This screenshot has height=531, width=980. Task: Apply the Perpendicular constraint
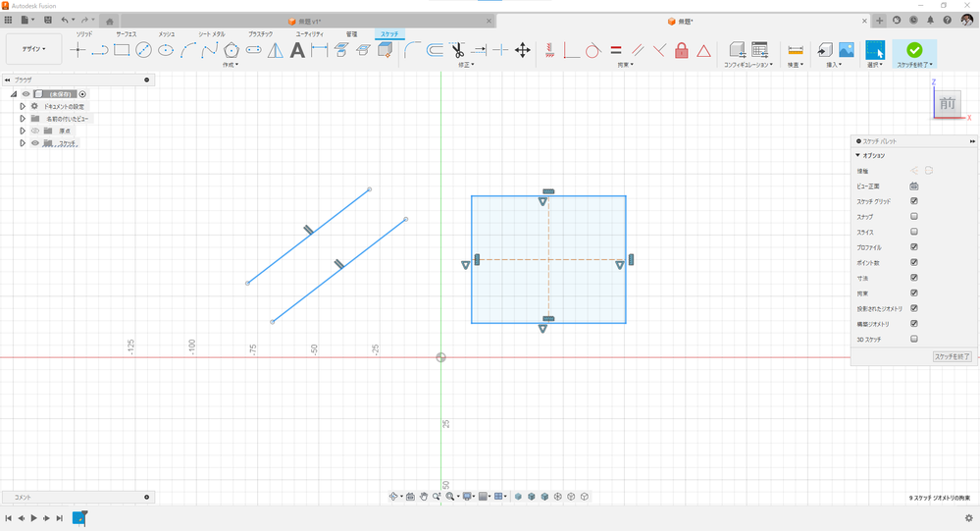click(659, 50)
